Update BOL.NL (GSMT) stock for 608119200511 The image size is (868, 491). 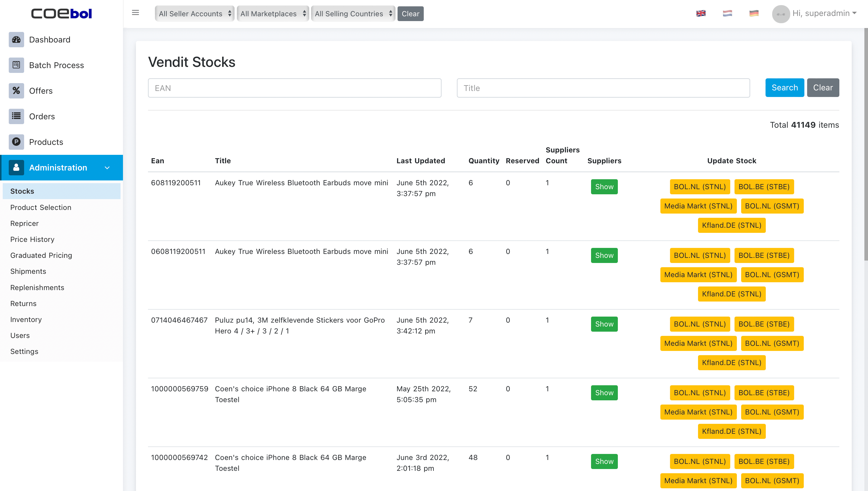tap(772, 206)
